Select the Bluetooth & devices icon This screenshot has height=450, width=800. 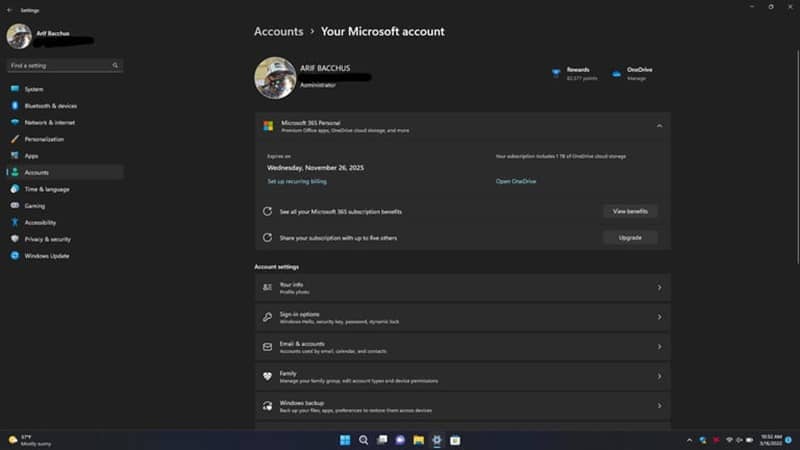[15, 106]
